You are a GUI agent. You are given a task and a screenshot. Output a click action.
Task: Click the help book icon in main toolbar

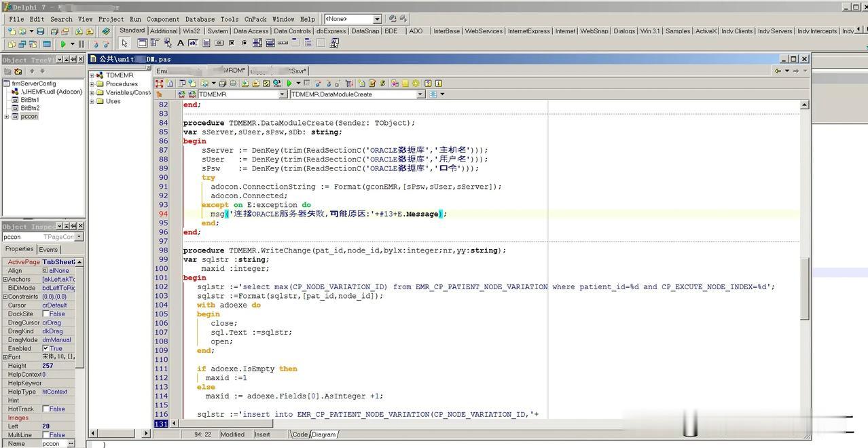(x=106, y=31)
